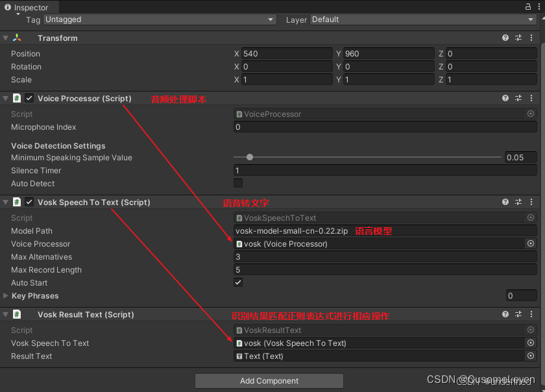The width and height of the screenshot is (545, 392).
Task: Click the Position Y field
Action: tap(389, 54)
